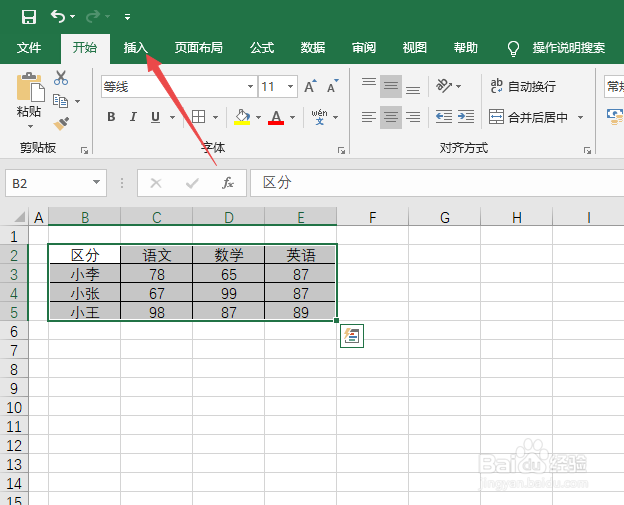Switch to the 数据 tab
Viewport: 624px width, 505px height.
coord(313,48)
